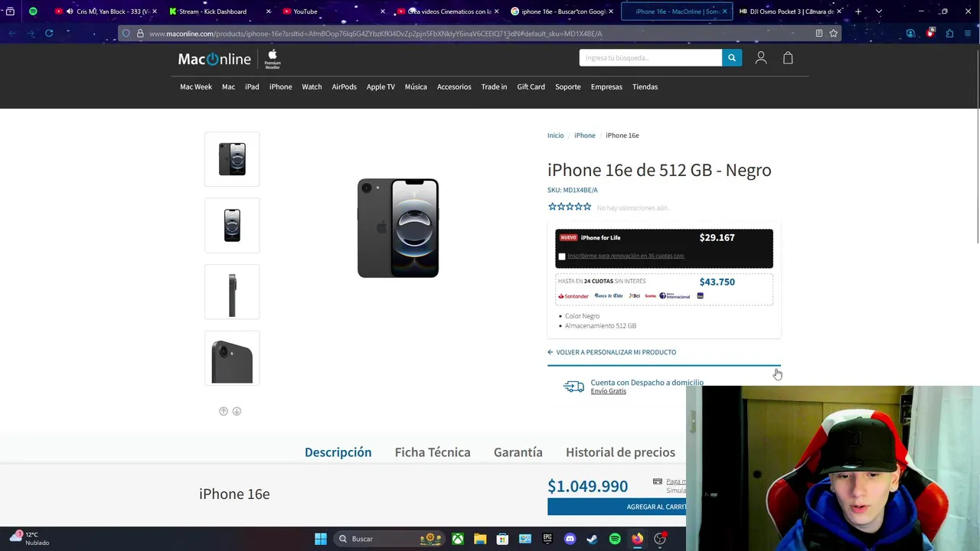Open iPhone menu in navigation
Image resolution: width=980 pixels, height=551 pixels.
[280, 86]
